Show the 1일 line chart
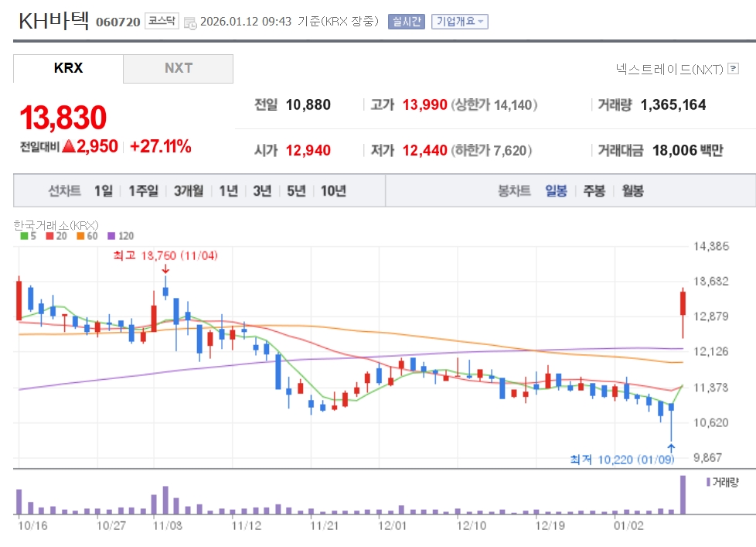 click(x=103, y=191)
